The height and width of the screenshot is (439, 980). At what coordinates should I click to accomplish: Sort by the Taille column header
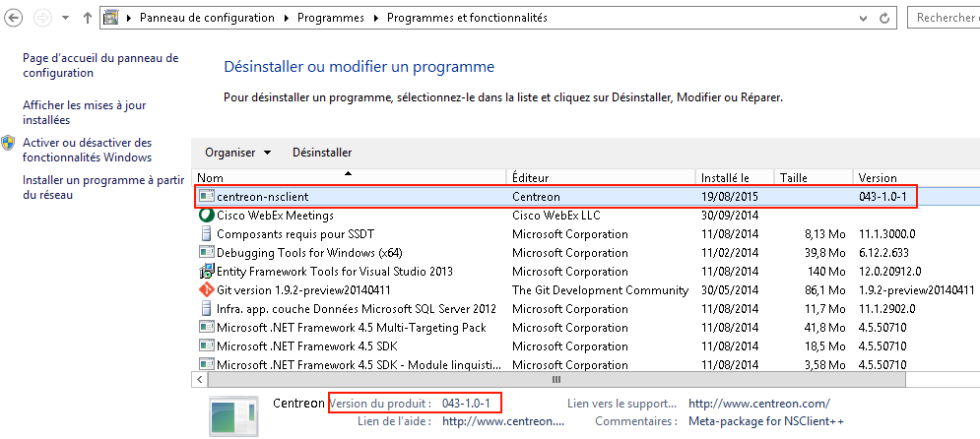tap(814, 177)
